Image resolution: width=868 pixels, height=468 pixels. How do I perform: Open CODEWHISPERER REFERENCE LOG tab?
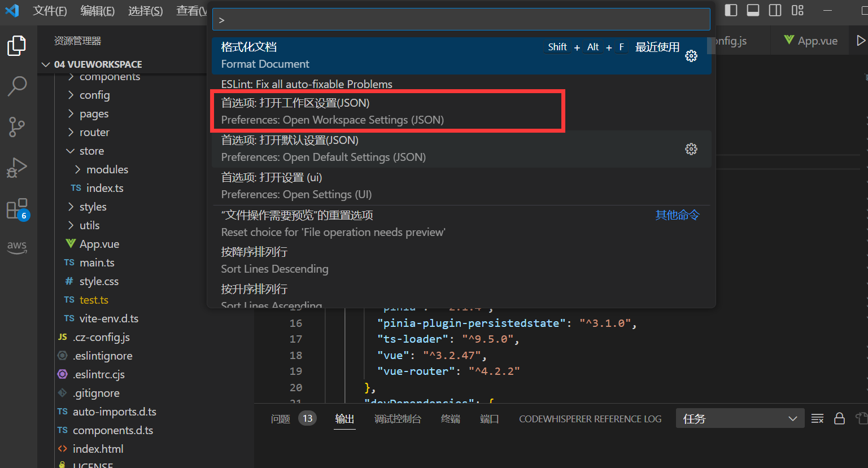tap(590, 419)
